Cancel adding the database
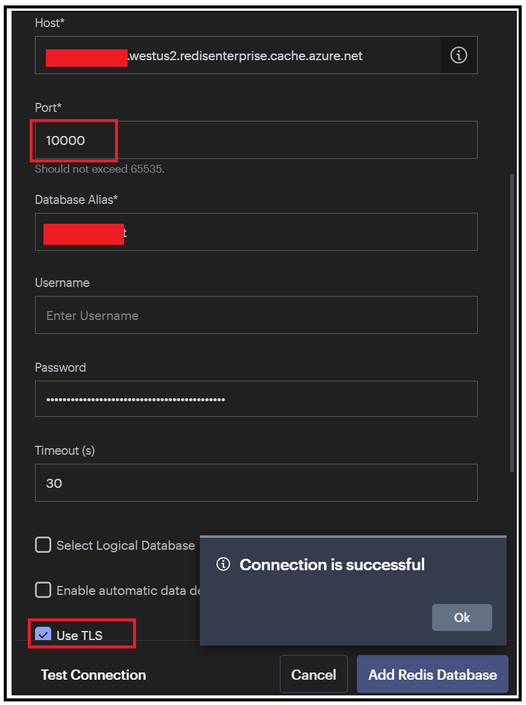 313,674
